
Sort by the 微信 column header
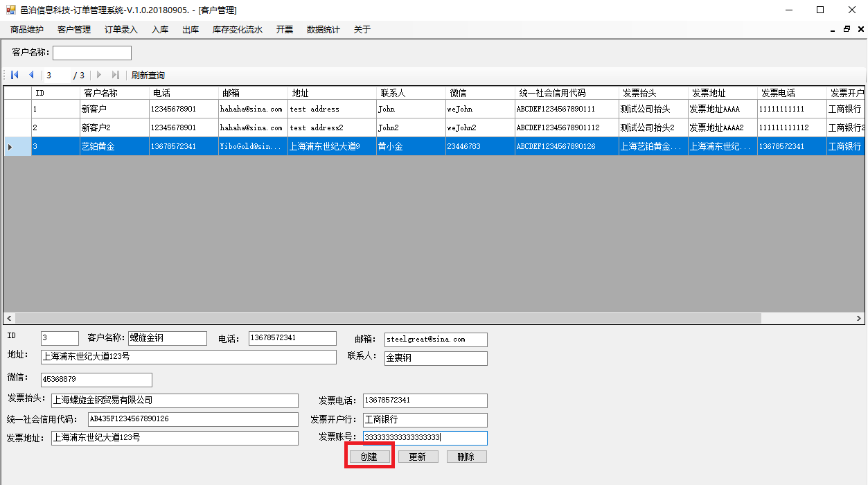click(480, 93)
